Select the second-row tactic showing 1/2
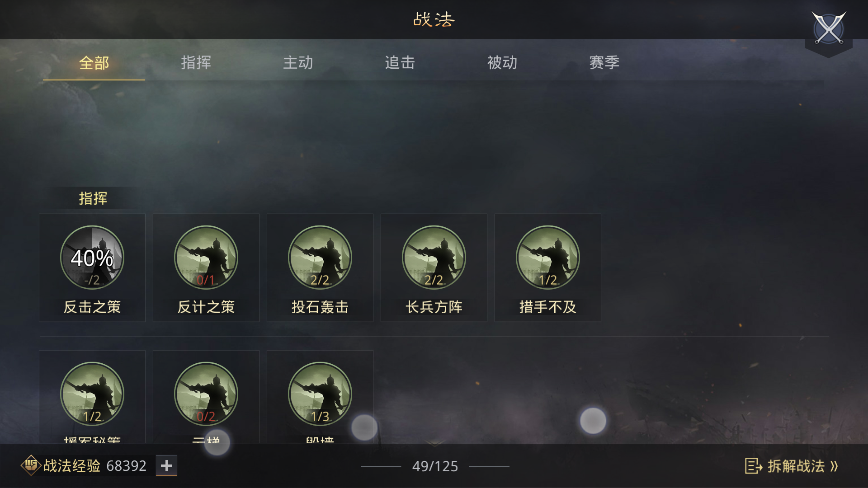 point(92,394)
